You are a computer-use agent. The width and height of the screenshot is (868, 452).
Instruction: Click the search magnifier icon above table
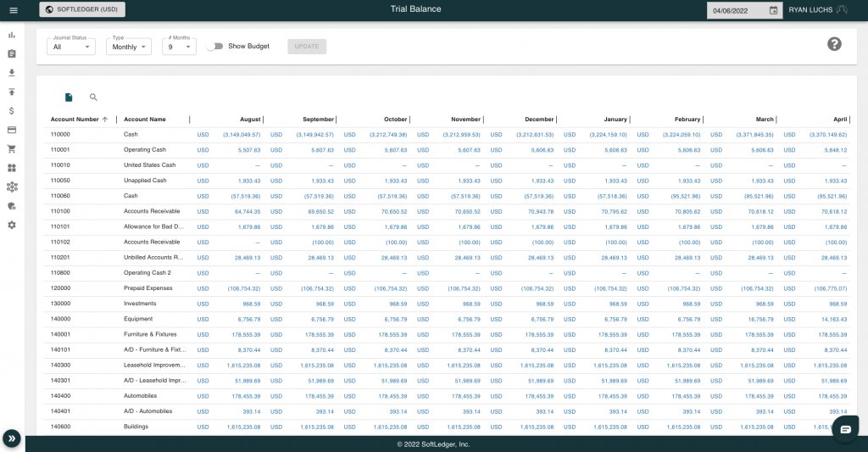tap(93, 98)
